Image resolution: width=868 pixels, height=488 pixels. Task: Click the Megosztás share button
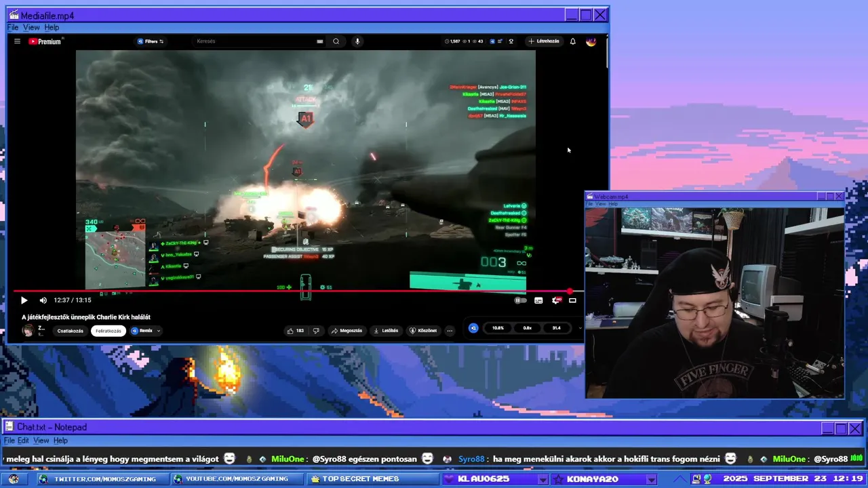click(347, 331)
